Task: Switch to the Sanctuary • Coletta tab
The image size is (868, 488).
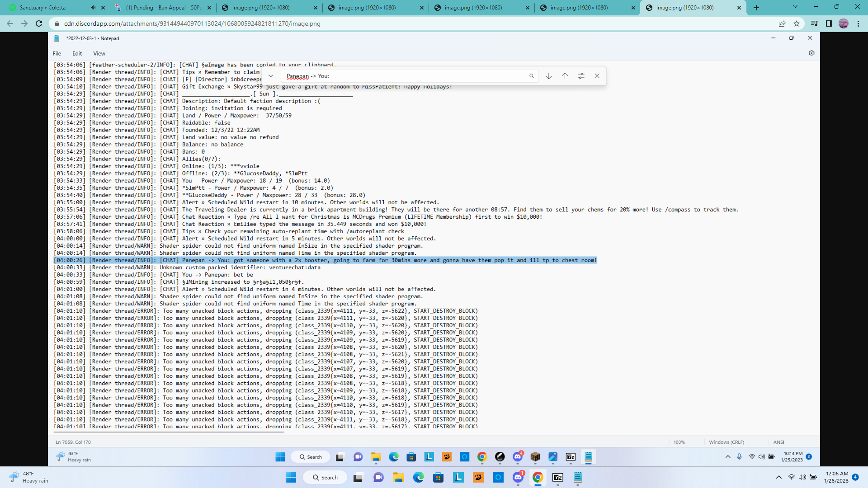Action: tap(43, 8)
